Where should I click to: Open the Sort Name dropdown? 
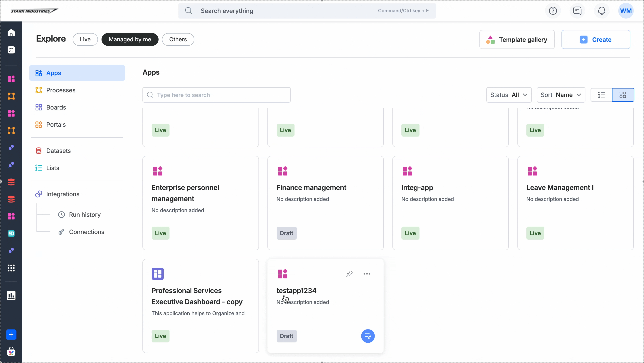click(x=561, y=95)
